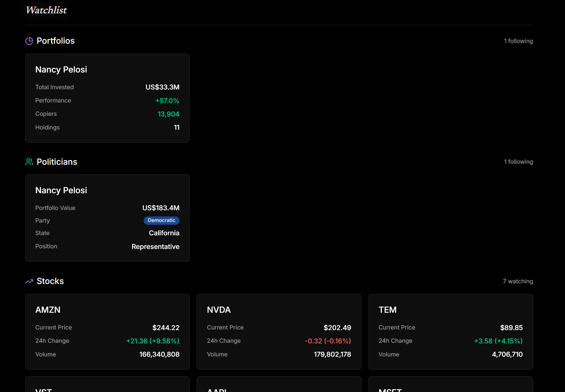Open the Nancy Pelosi politician card
The image size is (565, 392).
point(107,218)
